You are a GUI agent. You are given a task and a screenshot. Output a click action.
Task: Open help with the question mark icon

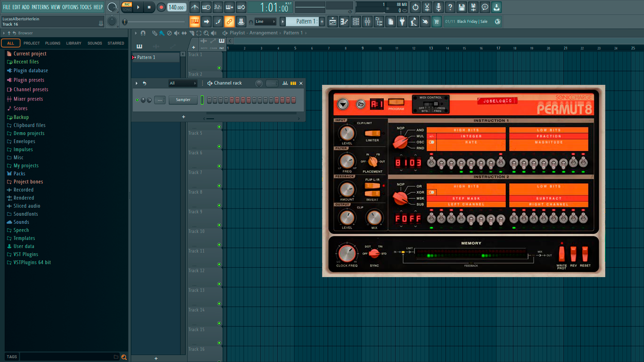(x=450, y=7)
